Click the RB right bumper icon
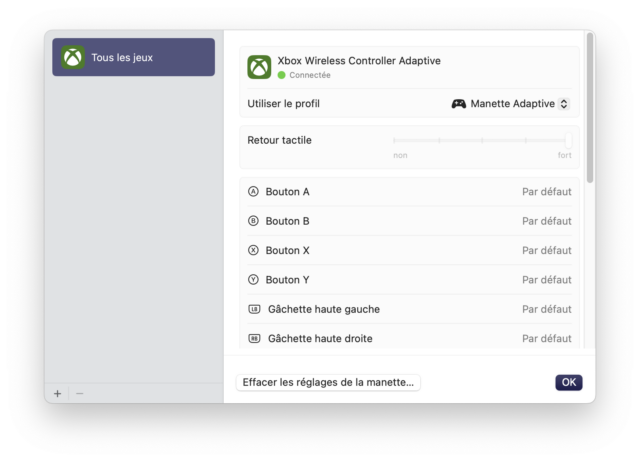Image resolution: width=640 pixels, height=462 pixels. coord(254,338)
